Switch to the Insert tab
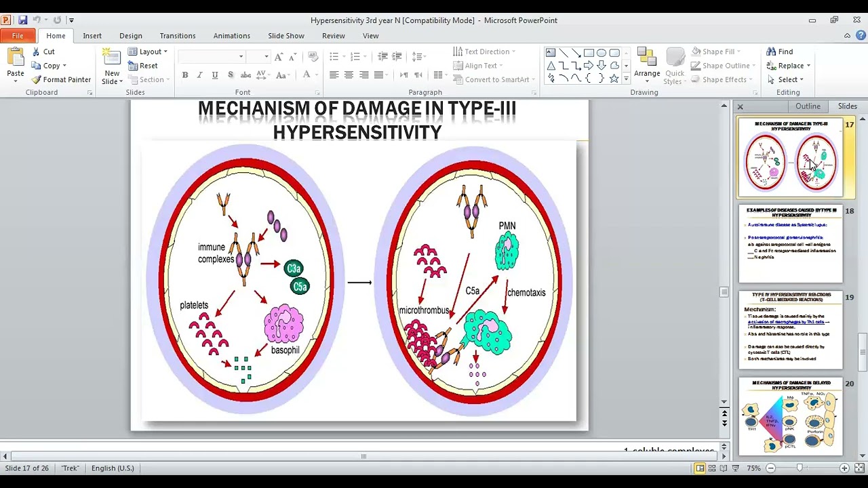Viewport: 868px width, 488px height. coord(92,36)
